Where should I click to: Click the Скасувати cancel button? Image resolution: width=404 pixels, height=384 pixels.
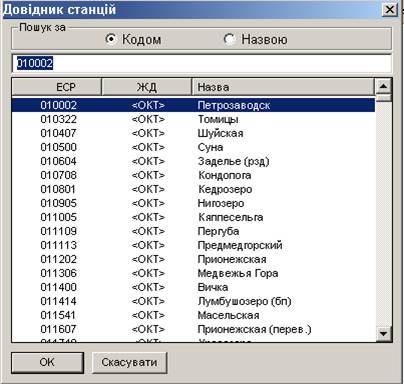coord(129,362)
